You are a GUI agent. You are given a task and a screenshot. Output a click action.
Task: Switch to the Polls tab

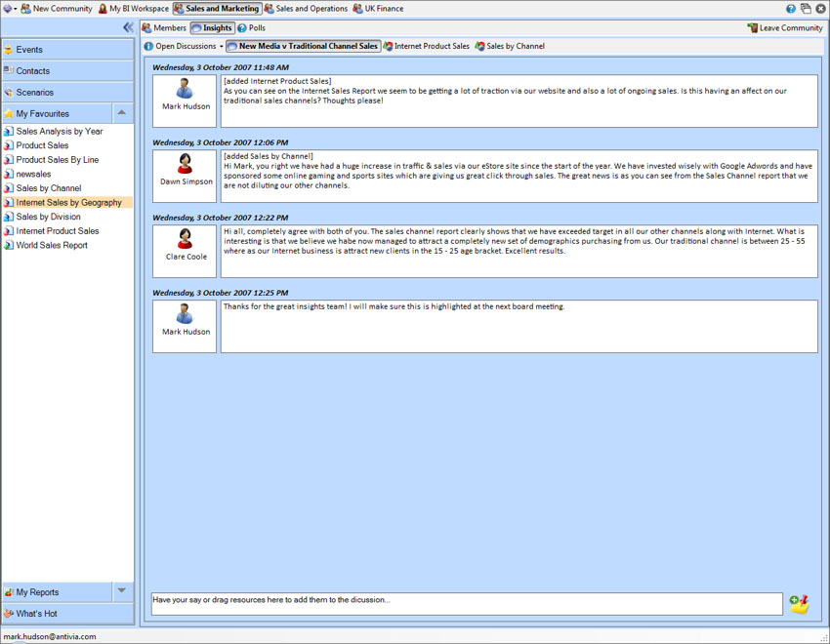coord(252,28)
